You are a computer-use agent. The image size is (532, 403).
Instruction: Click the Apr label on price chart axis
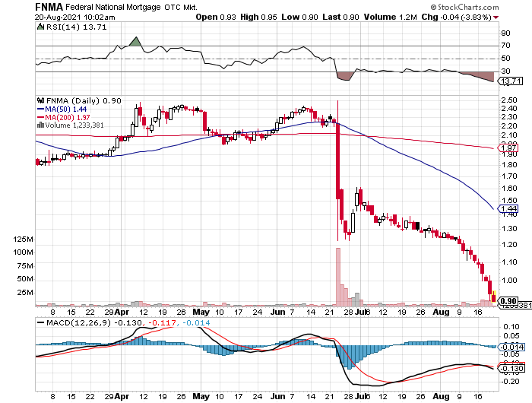coord(122,312)
